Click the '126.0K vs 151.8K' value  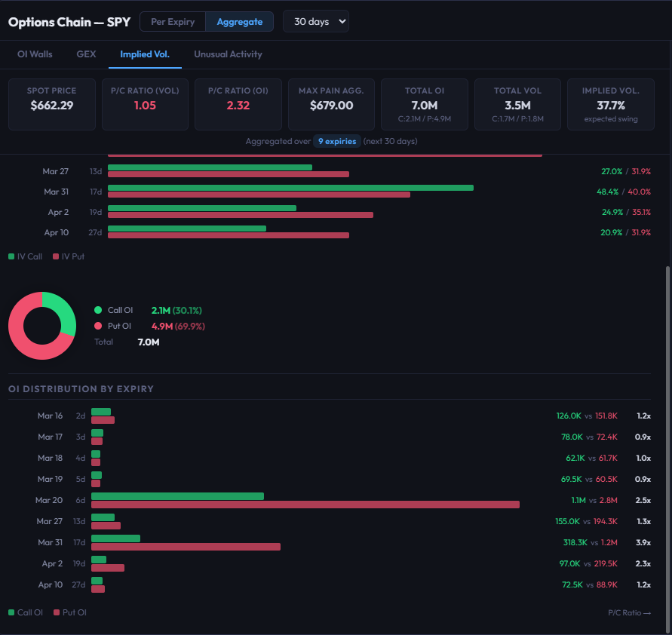click(x=587, y=416)
